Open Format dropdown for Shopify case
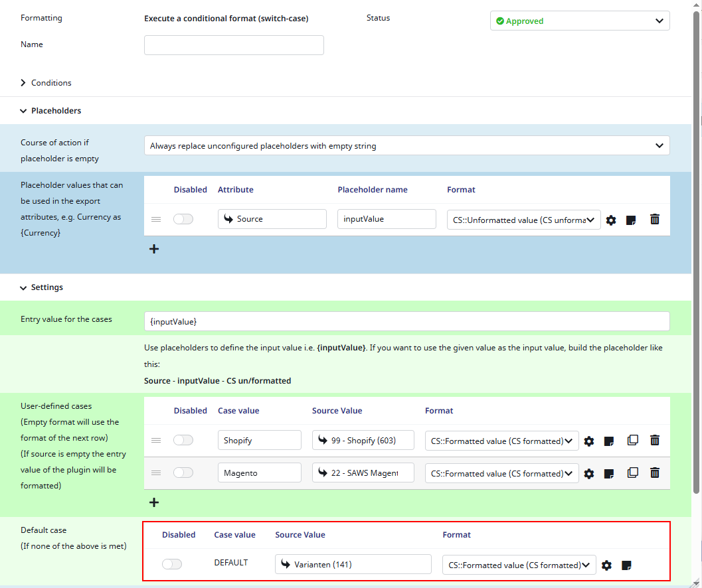Image resolution: width=702 pixels, height=588 pixels. [x=501, y=441]
